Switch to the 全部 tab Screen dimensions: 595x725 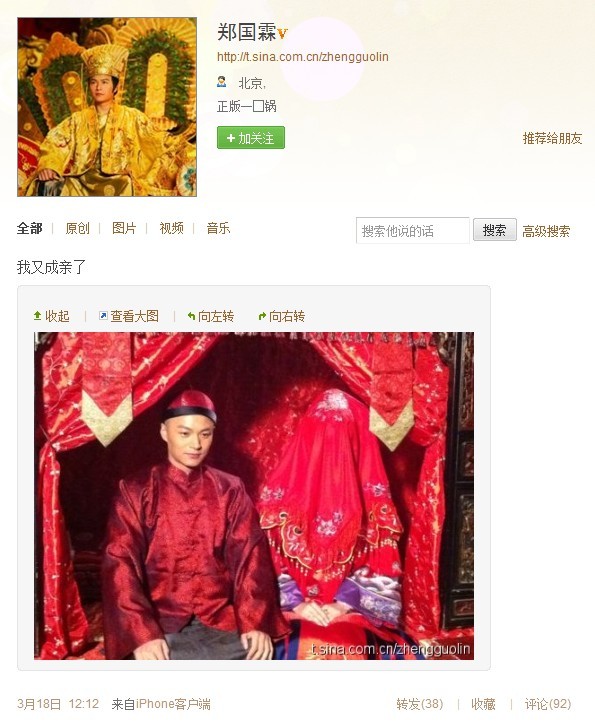(x=30, y=228)
